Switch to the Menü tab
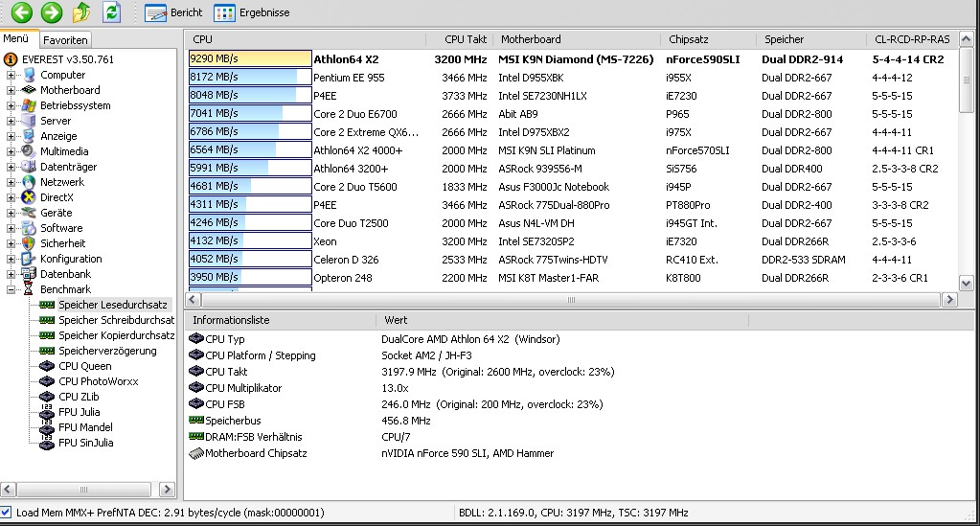 pos(17,38)
